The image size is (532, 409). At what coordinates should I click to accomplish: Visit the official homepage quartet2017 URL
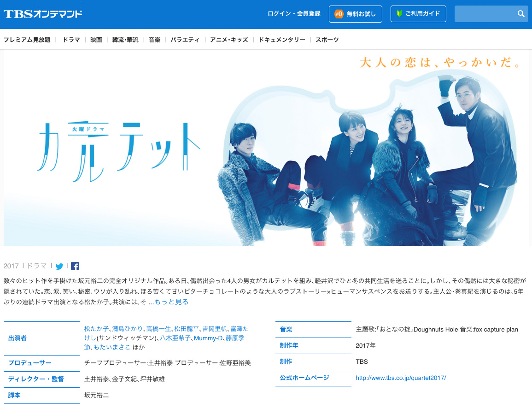(401, 378)
